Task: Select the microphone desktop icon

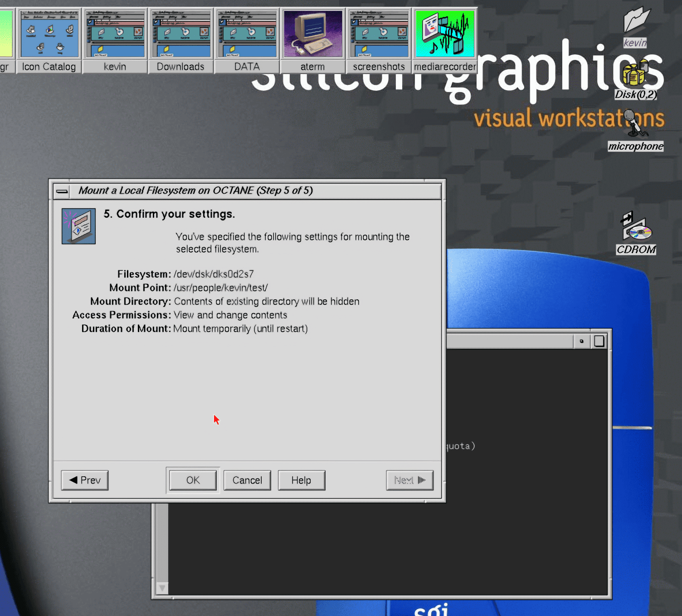Action: 636,131
